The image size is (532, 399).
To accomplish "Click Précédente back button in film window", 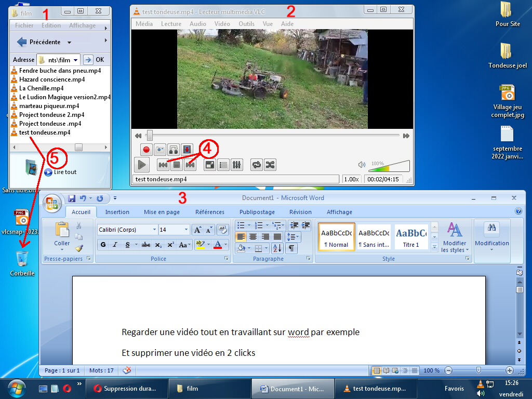I will [x=38, y=42].
